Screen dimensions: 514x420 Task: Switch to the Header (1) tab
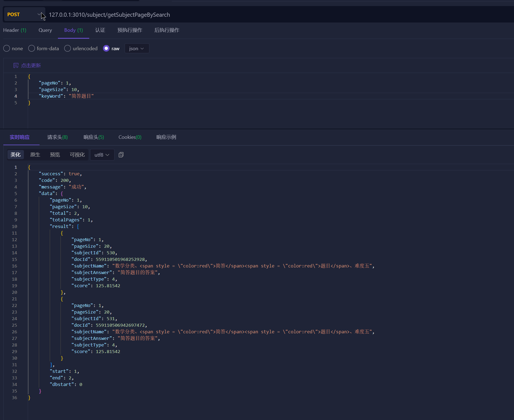(15, 30)
